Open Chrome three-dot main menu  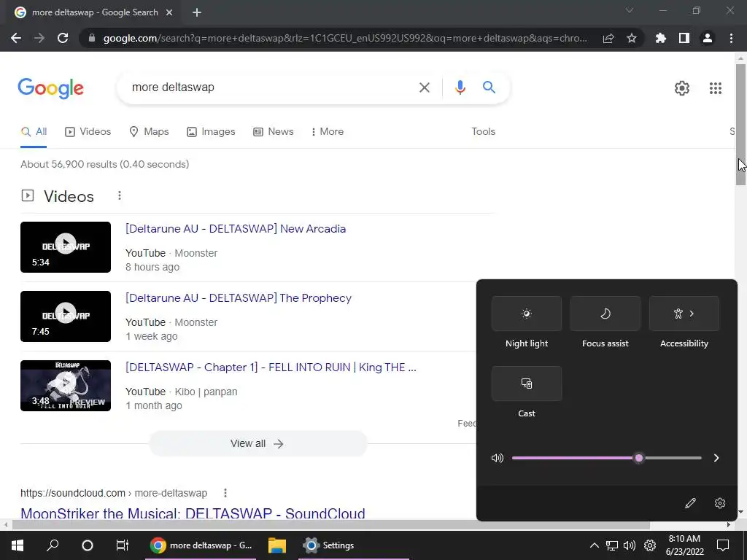[x=731, y=38]
